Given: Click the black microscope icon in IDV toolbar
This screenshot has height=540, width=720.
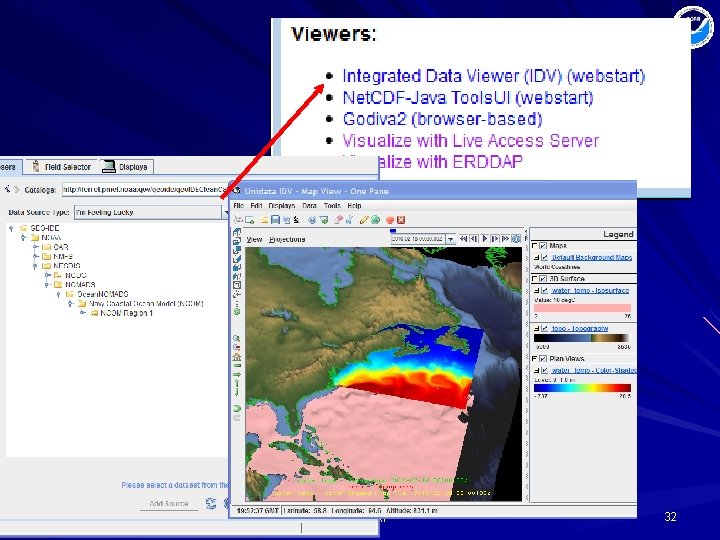Looking at the screenshot, I should click(x=296, y=220).
